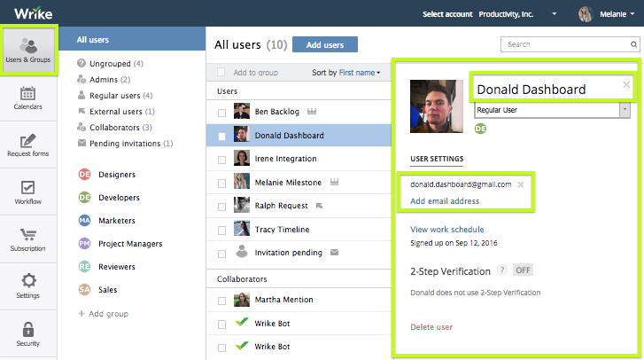Click the Delete user link
Image resolution: width=644 pixels, height=360 pixels.
click(x=431, y=326)
